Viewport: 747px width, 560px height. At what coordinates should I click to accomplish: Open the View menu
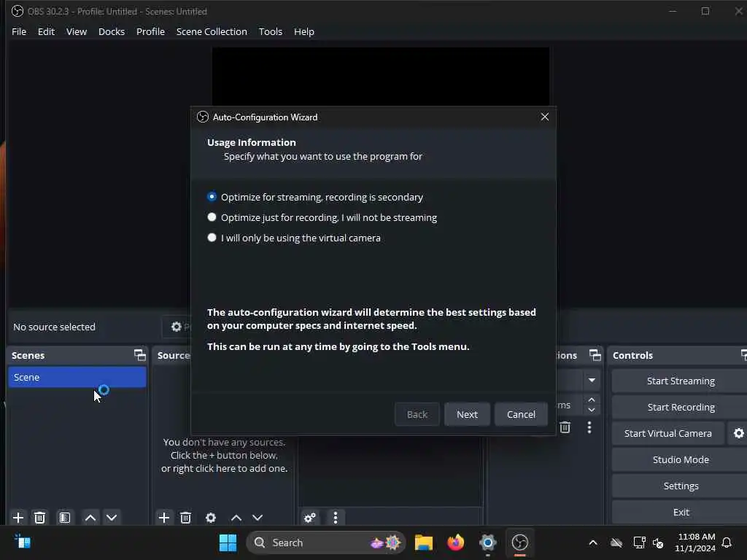(76, 31)
